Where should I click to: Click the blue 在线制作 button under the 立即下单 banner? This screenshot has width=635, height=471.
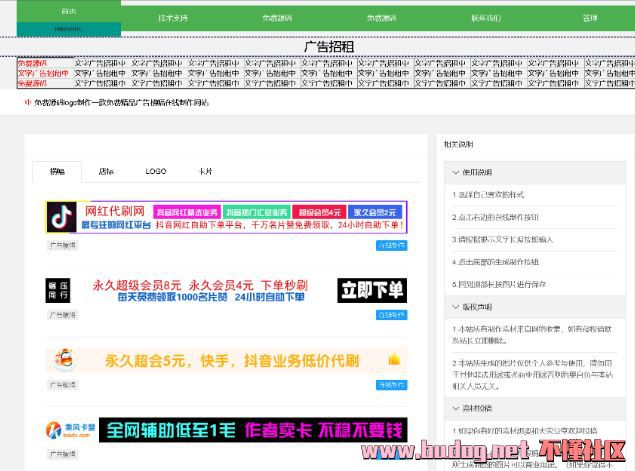pyautogui.click(x=392, y=315)
